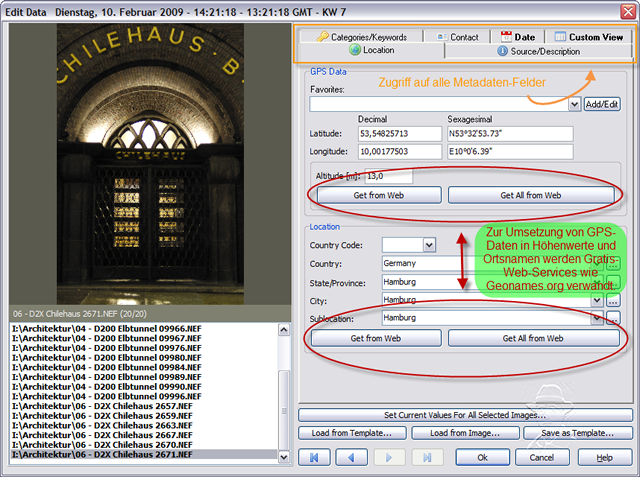
Task: Switch to the Contact tab
Action: (x=457, y=37)
